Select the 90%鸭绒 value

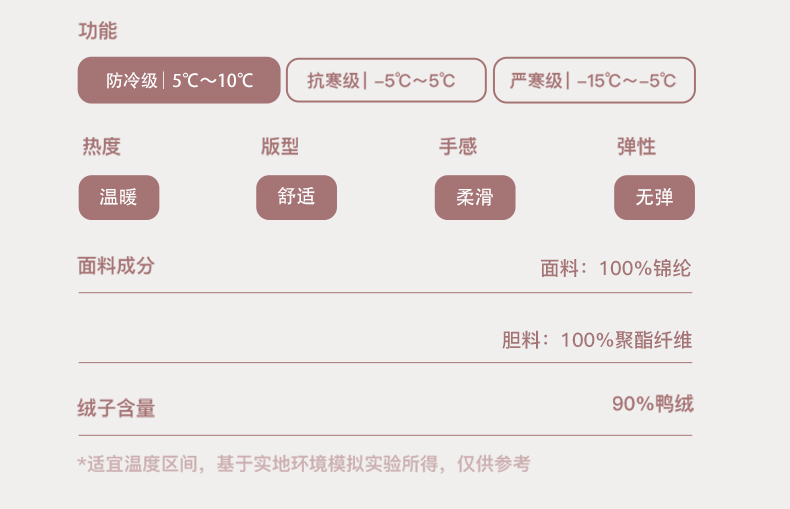[x=652, y=404]
